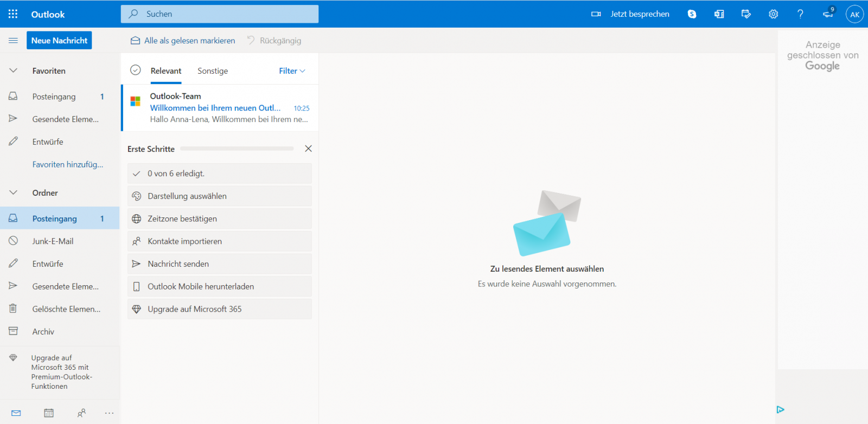Viewport: 868px width, 424px height.
Task: Click Nachricht senden step
Action: [220, 264]
